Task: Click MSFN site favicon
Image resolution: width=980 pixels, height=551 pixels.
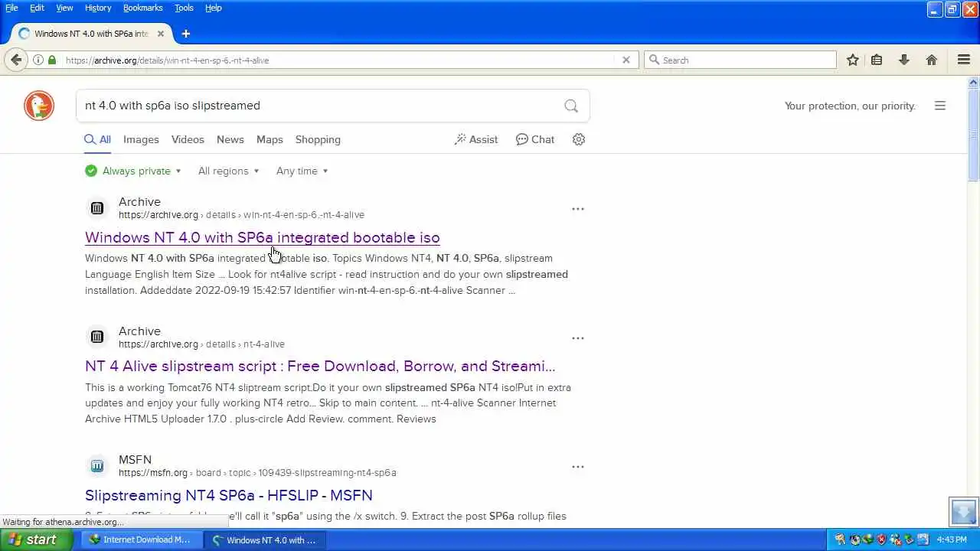Action: tap(97, 465)
